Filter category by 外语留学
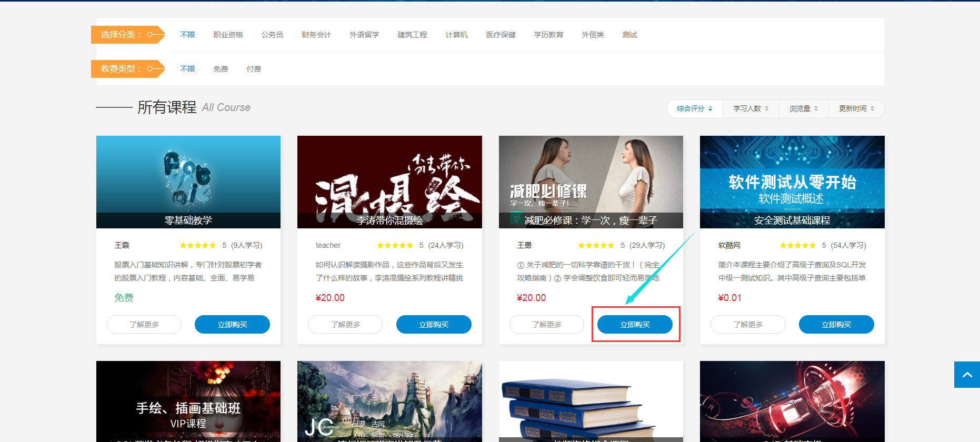 364,35
